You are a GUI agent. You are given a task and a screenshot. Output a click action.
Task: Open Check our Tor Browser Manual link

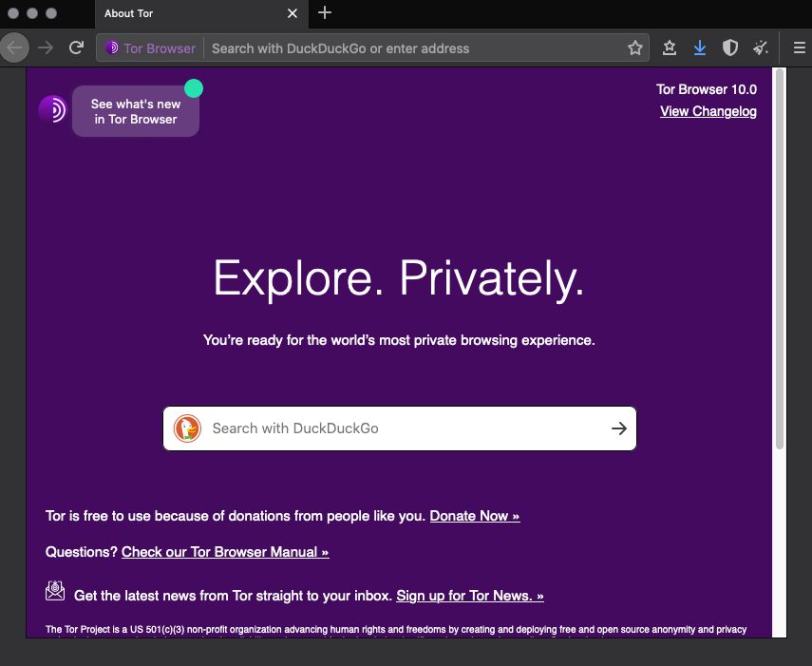[x=225, y=552]
